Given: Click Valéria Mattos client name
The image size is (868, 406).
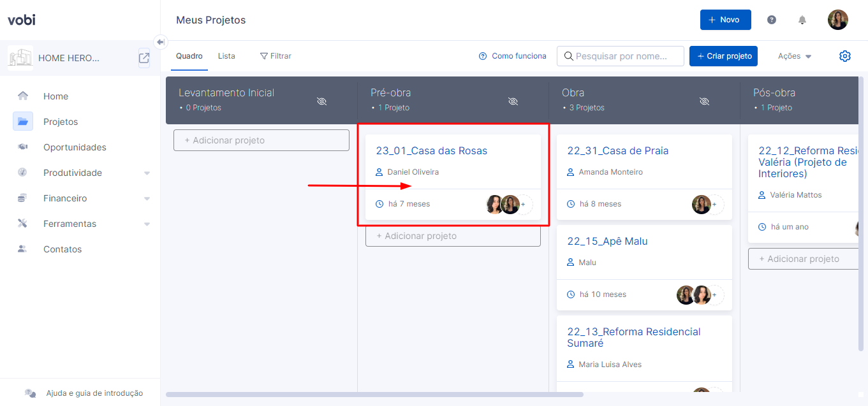Looking at the screenshot, I should coord(796,195).
